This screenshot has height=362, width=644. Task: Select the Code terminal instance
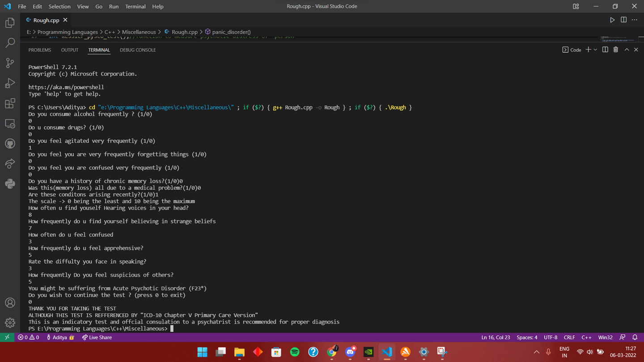[572, 50]
